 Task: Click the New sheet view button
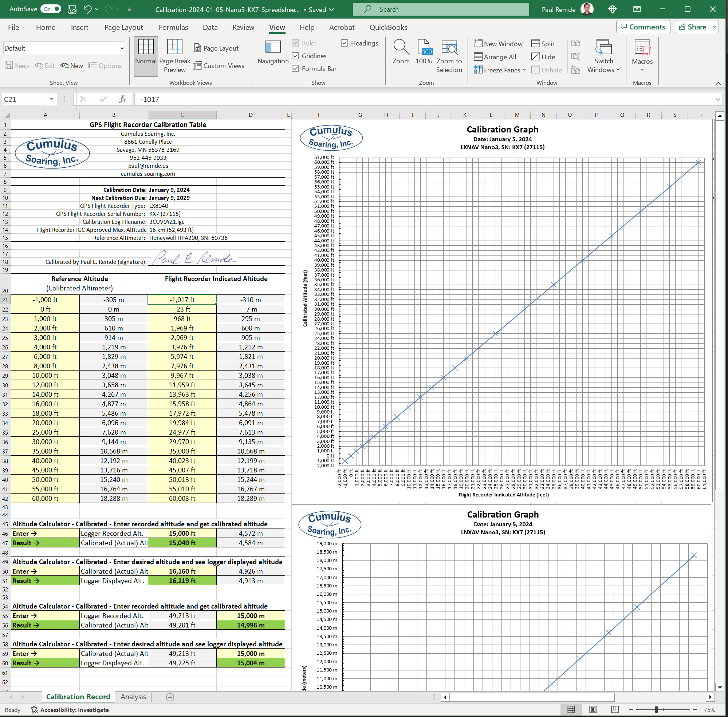[x=72, y=66]
